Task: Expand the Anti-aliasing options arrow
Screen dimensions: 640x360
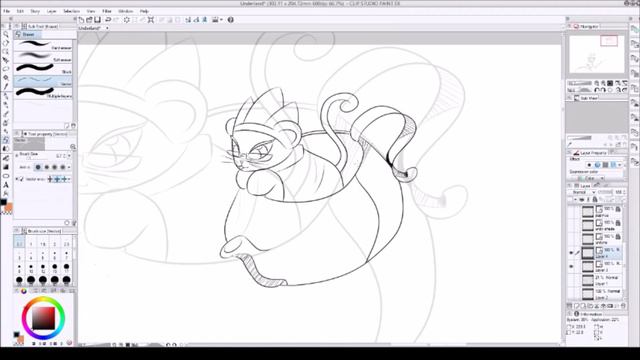Action: pyautogui.click(x=69, y=167)
